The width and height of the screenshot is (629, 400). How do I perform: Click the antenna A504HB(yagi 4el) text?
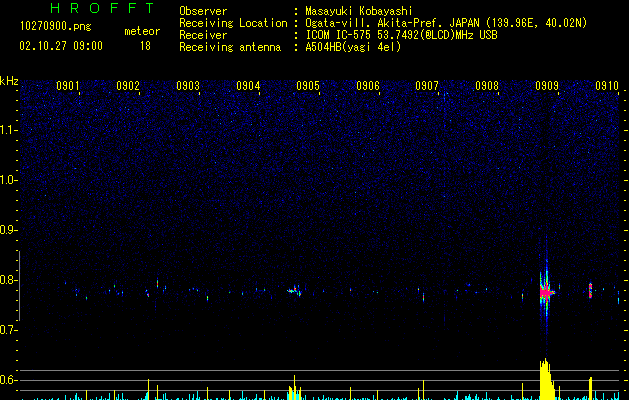coord(353,47)
